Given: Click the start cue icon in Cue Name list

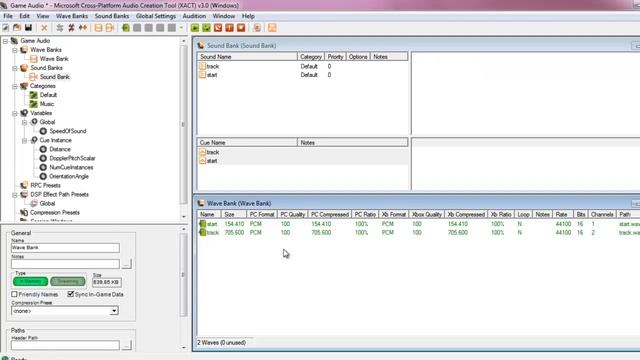Looking at the screenshot, I should pos(202,161).
